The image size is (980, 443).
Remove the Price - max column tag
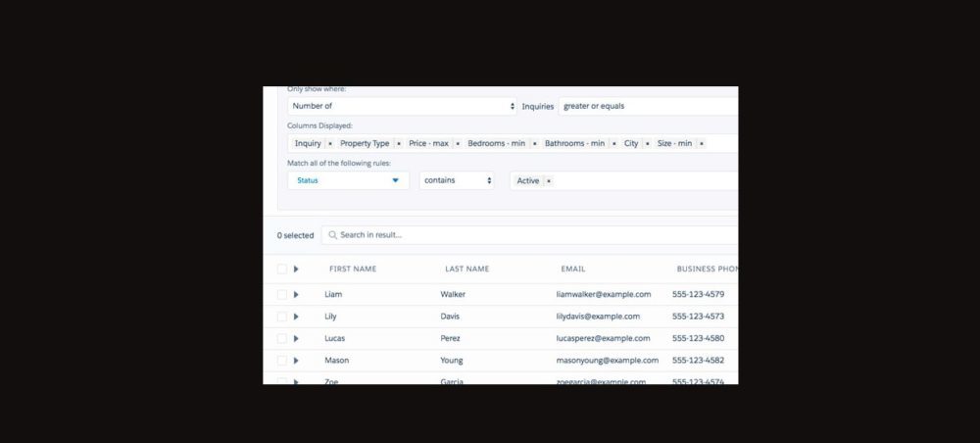458,143
